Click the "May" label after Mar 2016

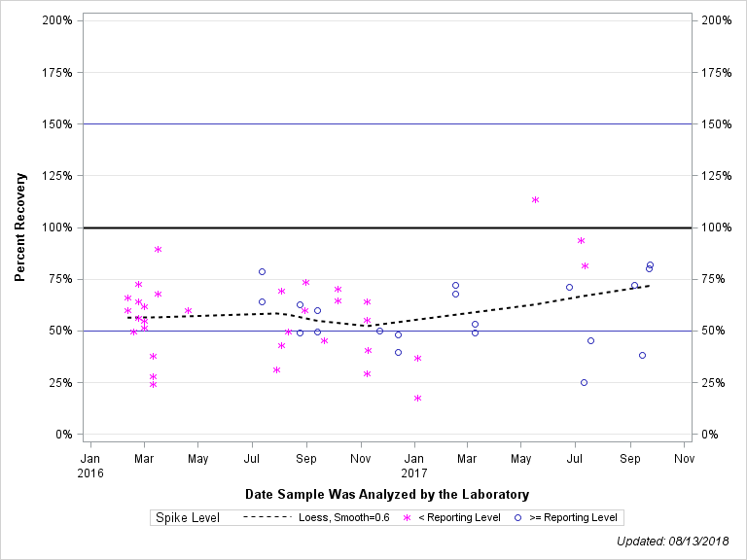coord(197,459)
